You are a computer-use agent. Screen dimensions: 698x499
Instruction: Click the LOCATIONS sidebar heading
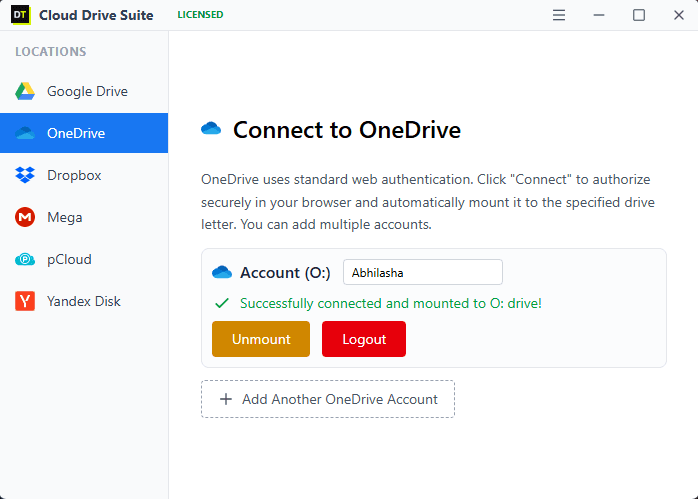(51, 52)
